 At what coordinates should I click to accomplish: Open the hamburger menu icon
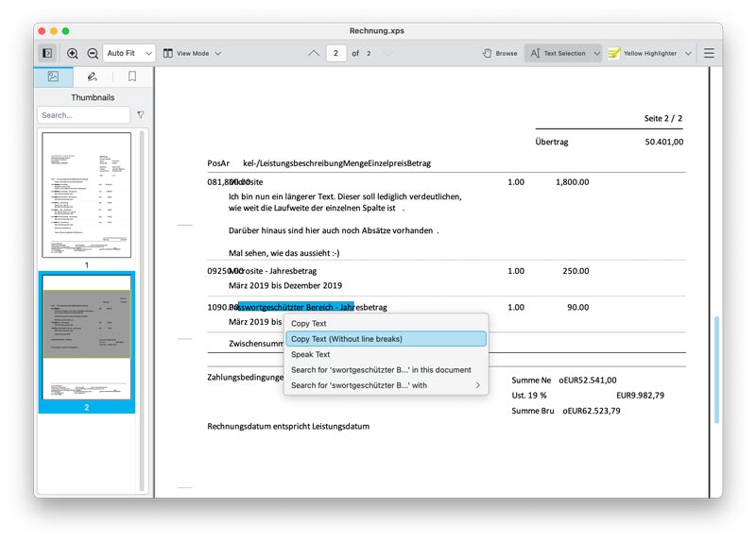click(709, 53)
